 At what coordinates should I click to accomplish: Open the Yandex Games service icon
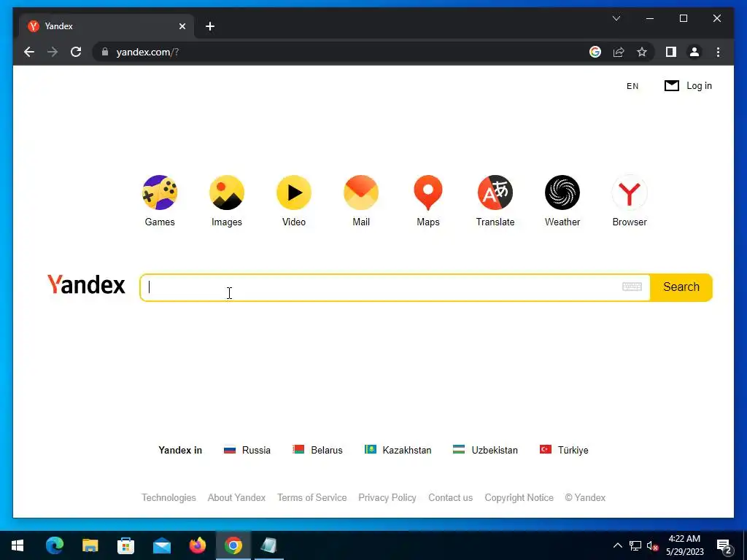tap(160, 192)
